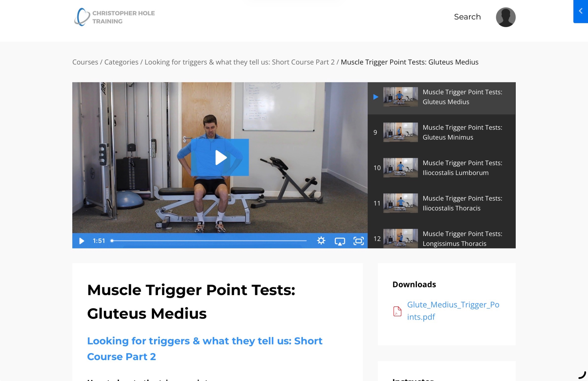The image size is (588, 381).
Task: Toggle fullscreen mode icon
Action: 359,241
